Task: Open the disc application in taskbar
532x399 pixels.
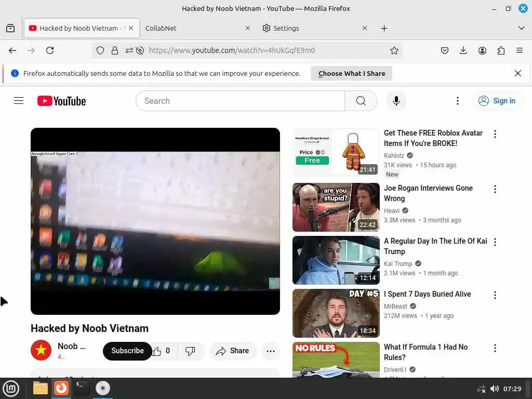Action: pyautogui.click(x=102, y=389)
